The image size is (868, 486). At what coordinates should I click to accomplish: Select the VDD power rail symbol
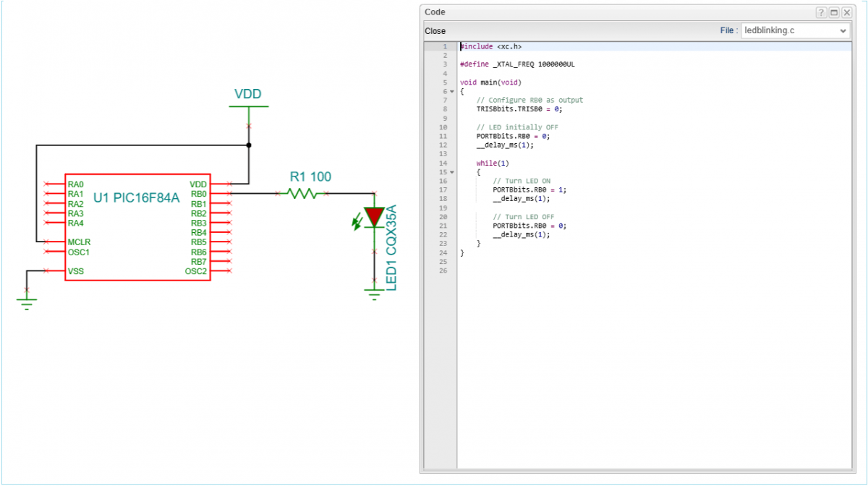[248, 107]
